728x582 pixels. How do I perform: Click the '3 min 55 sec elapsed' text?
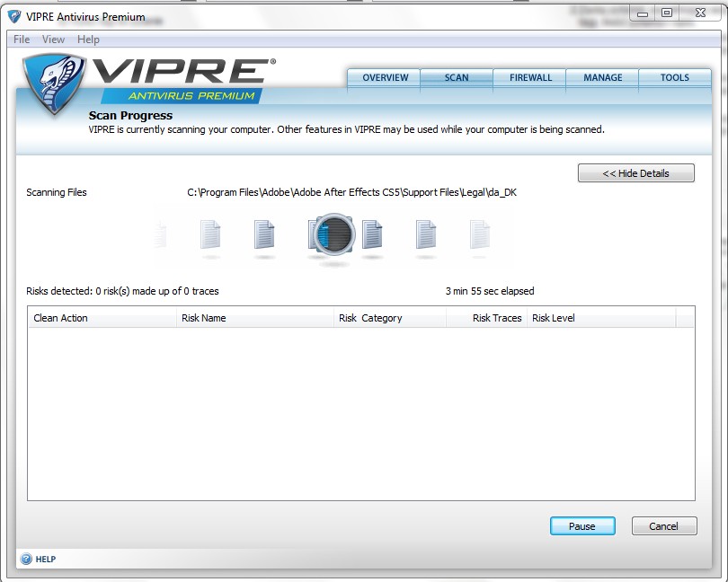point(490,291)
